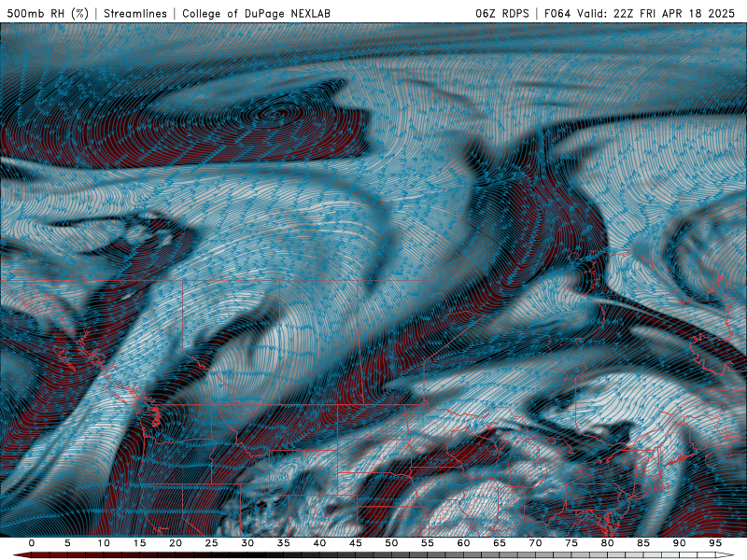Click the '06Z RDPS' model run label
The width and height of the screenshot is (747, 560).
tap(502, 13)
